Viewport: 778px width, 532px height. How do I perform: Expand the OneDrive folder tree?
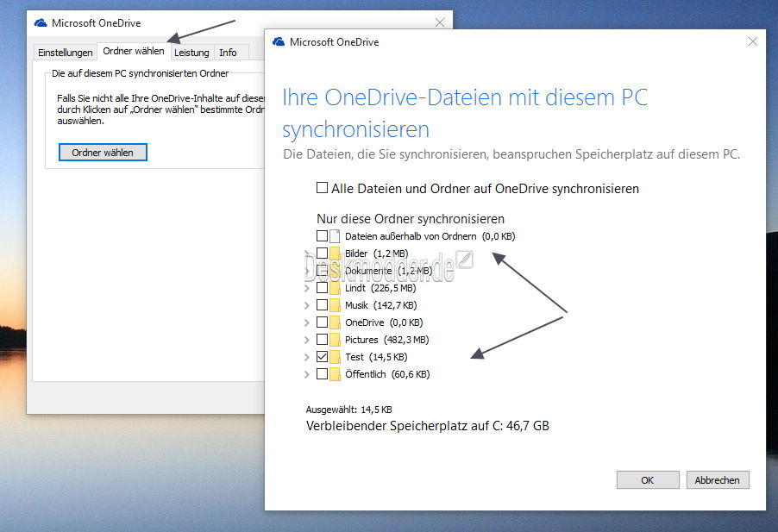307,322
